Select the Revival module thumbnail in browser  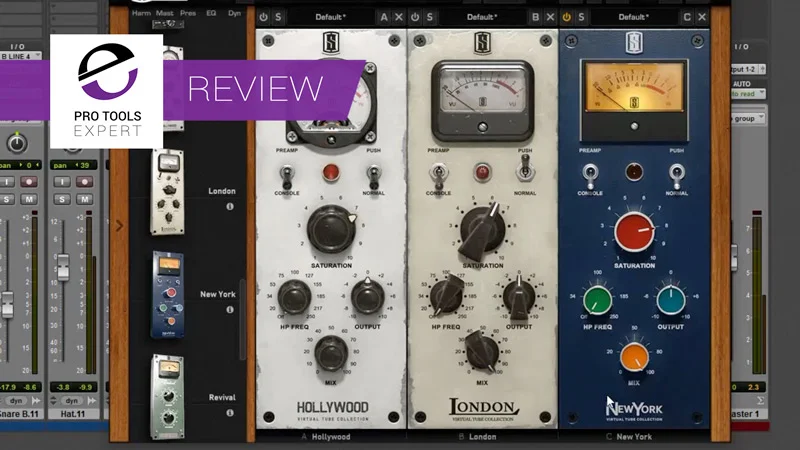[x=168, y=397]
